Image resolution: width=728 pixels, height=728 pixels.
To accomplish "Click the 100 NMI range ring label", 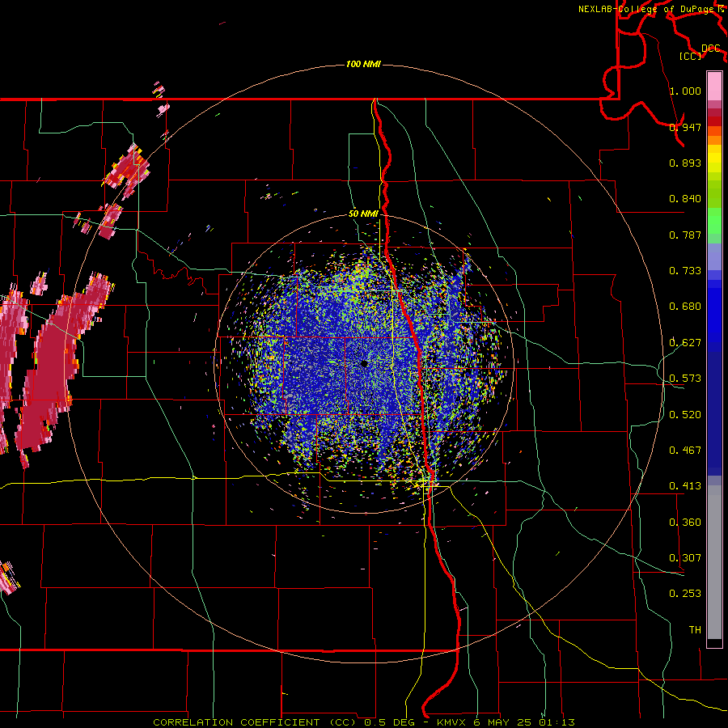I will click(x=363, y=64).
